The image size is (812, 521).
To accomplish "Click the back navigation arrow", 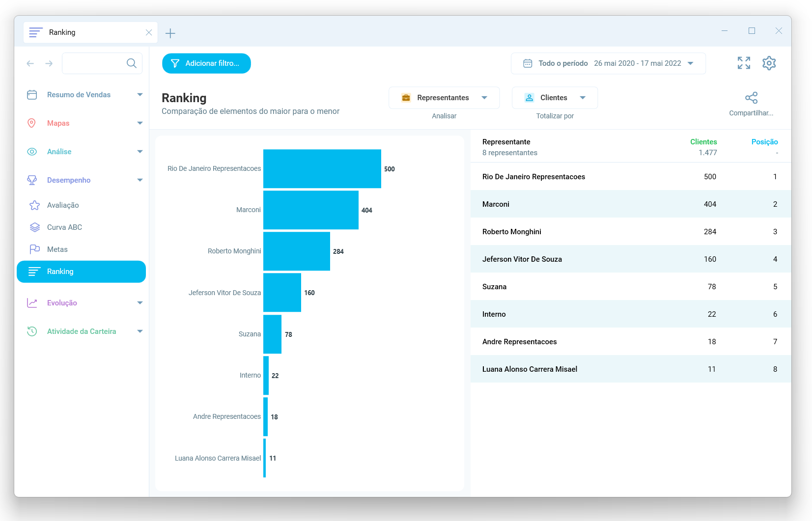I will pyautogui.click(x=30, y=63).
